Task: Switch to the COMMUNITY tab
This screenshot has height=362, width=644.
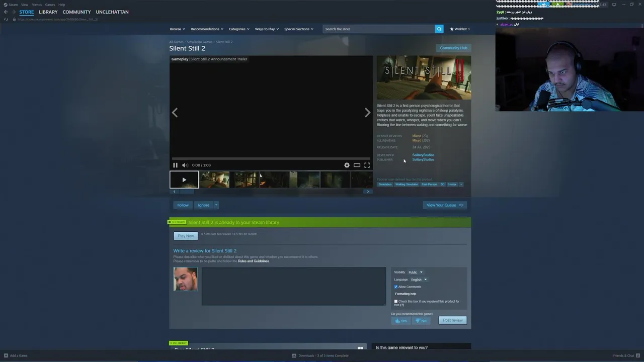Action: (76, 12)
